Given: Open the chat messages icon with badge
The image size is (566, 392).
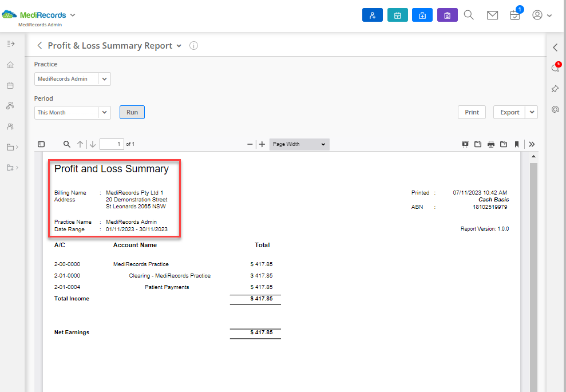Looking at the screenshot, I should tap(556, 67).
